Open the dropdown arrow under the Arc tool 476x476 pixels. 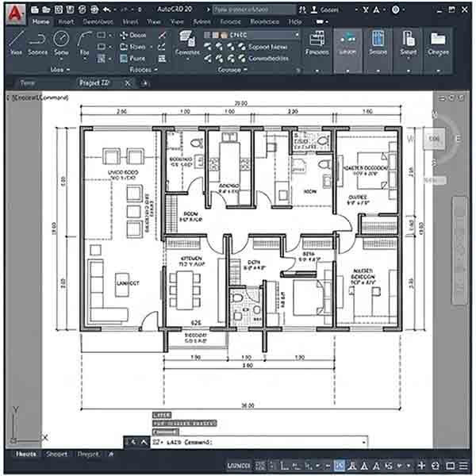click(85, 59)
